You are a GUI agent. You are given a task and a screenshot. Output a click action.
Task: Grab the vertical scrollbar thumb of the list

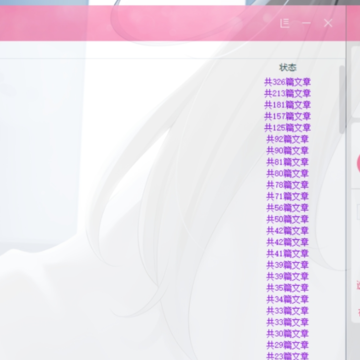[x=342, y=99]
